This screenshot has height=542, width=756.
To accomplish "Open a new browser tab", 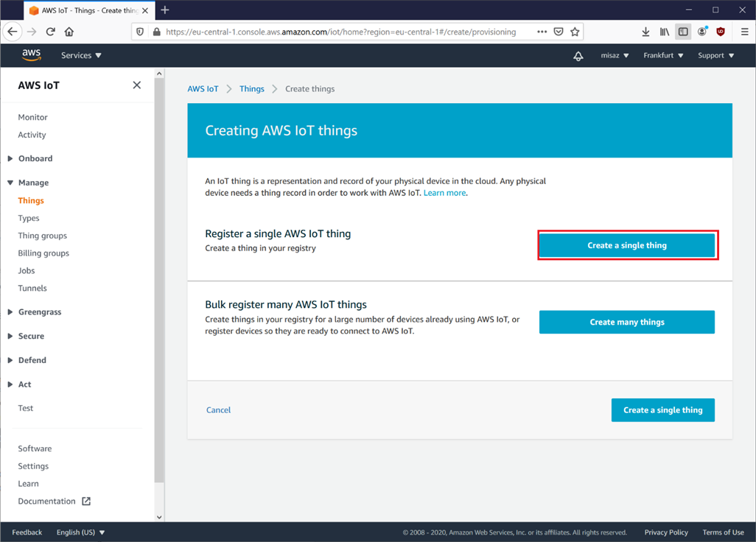I will point(165,10).
